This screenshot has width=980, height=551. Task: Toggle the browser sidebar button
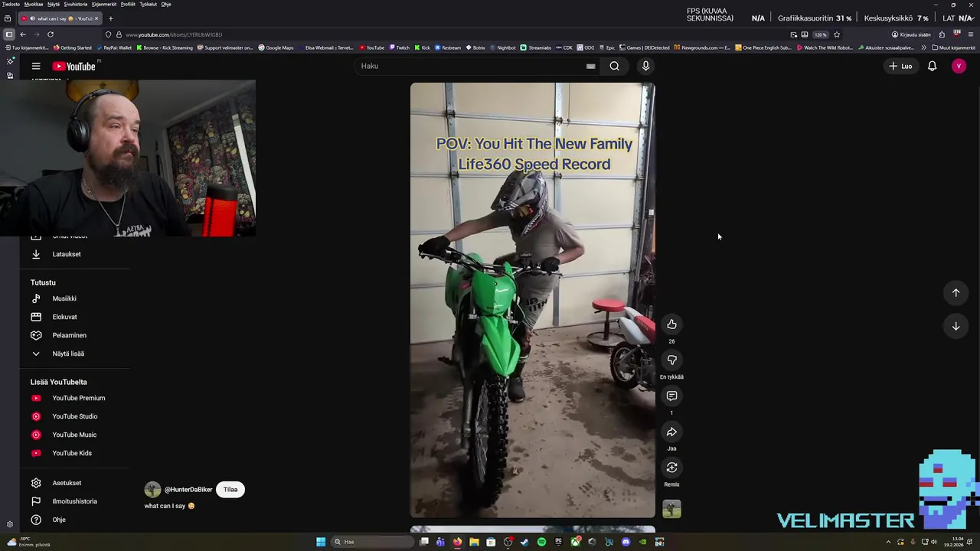(8, 34)
